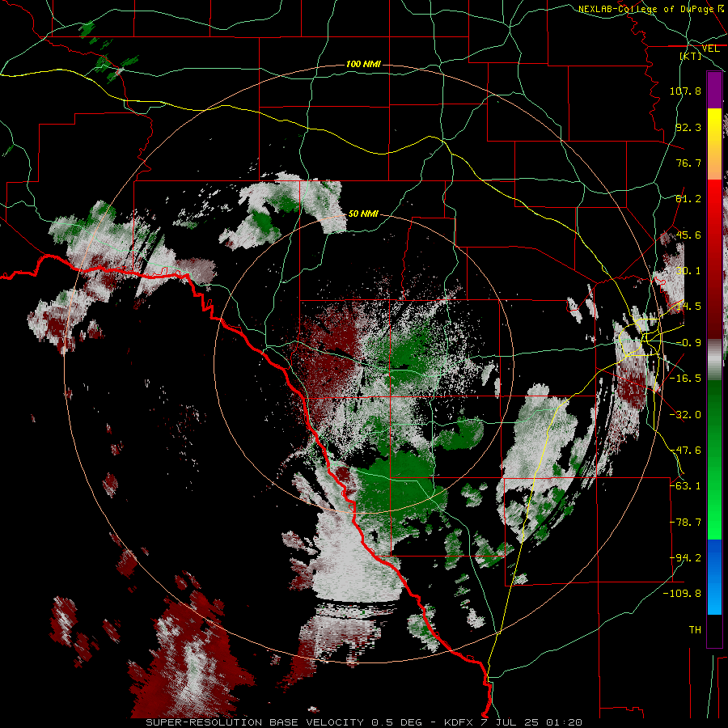Click the -47.6 legend value
This screenshot has height=728, width=728.
pos(685,451)
